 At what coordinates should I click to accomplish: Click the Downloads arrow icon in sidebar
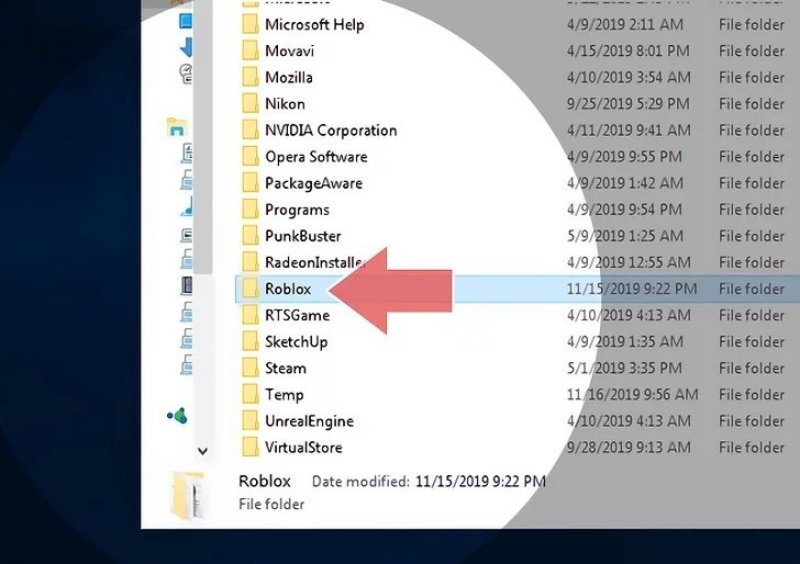click(186, 47)
